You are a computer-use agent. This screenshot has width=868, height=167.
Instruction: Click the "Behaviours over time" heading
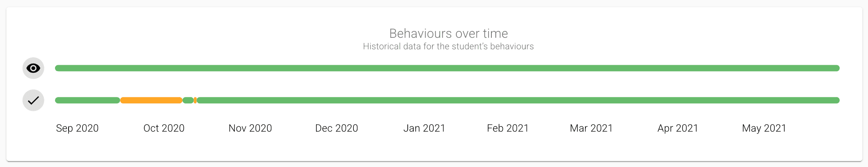pyautogui.click(x=448, y=33)
